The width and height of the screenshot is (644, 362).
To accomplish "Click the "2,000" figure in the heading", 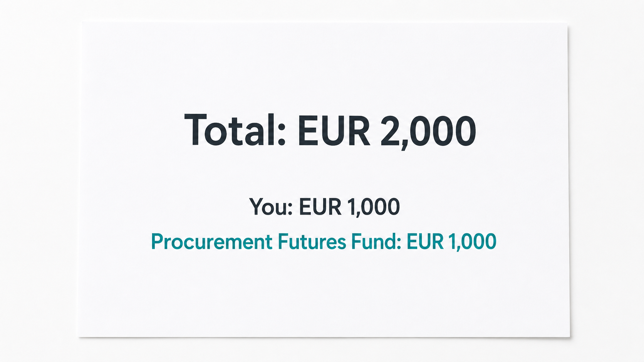I will [428, 132].
